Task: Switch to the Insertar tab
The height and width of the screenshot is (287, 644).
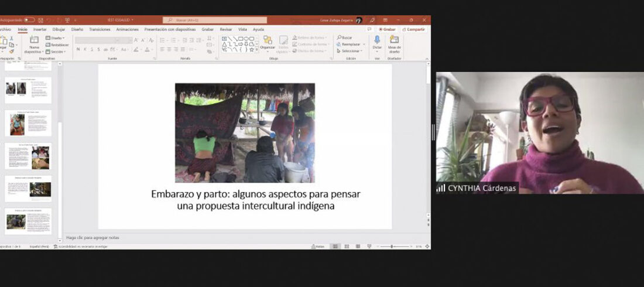Action: (40, 29)
